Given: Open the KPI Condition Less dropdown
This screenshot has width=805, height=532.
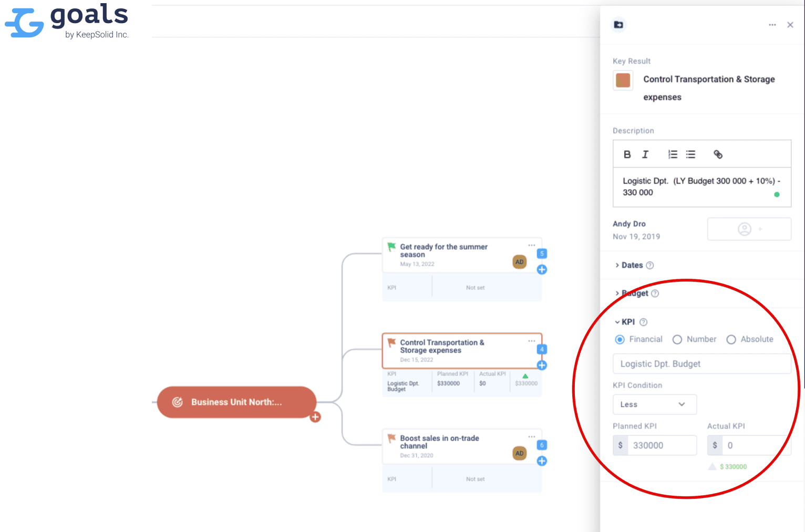Looking at the screenshot, I should 655,404.
